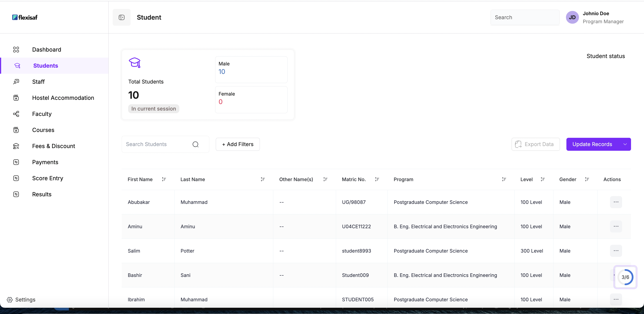Click the top Search input field
Image resolution: width=644 pixels, height=314 pixels.
click(x=525, y=17)
